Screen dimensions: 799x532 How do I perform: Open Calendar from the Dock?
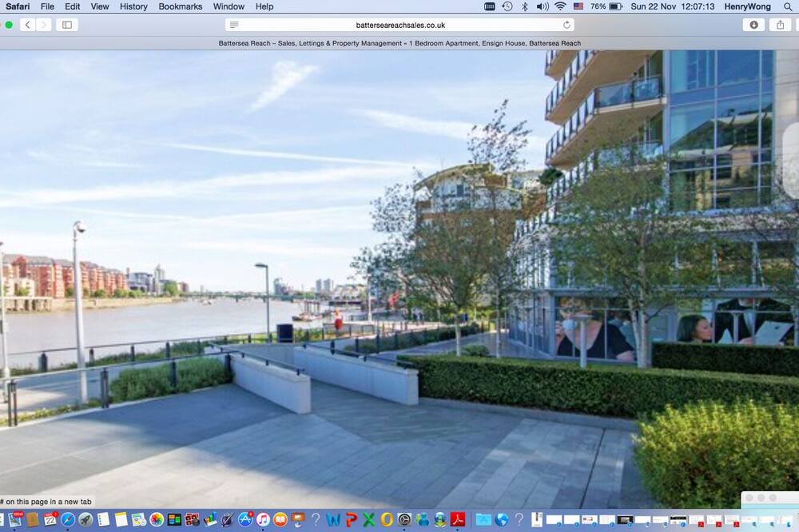pyautogui.click(x=50, y=519)
